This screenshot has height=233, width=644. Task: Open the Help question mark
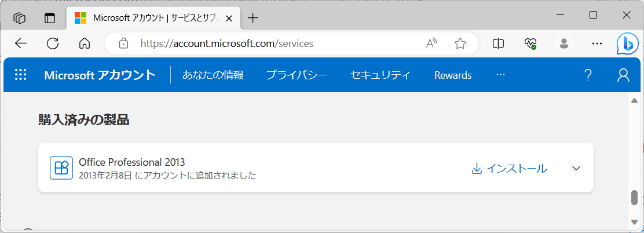588,75
